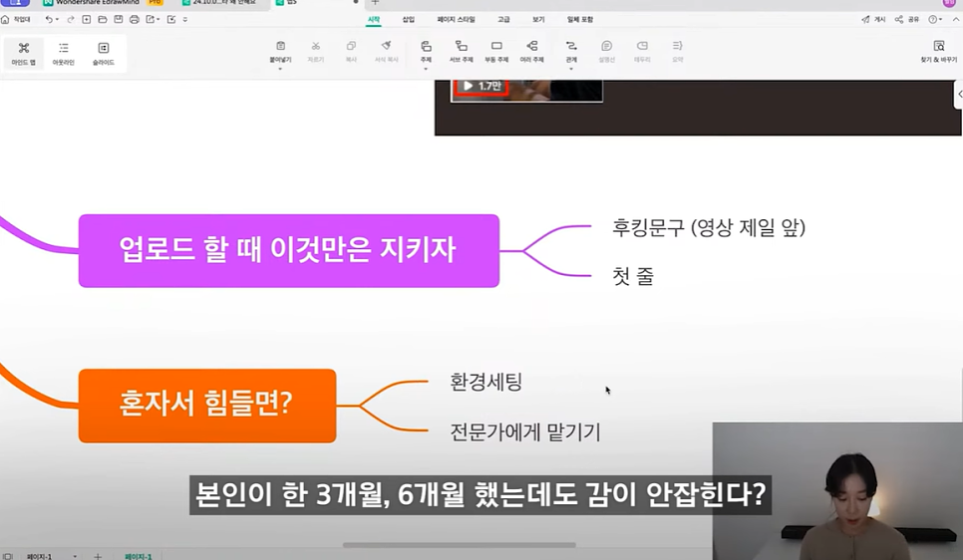Click the Format Painter (서식 복사) icon
This screenshot has height=560, width=963.
tap(387, 46)
